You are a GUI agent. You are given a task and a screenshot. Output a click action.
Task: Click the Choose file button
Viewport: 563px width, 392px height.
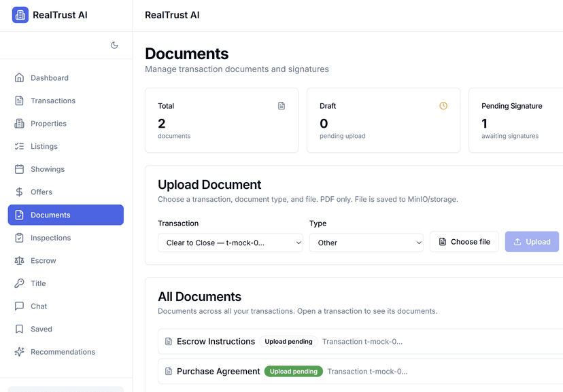(464, 241)
